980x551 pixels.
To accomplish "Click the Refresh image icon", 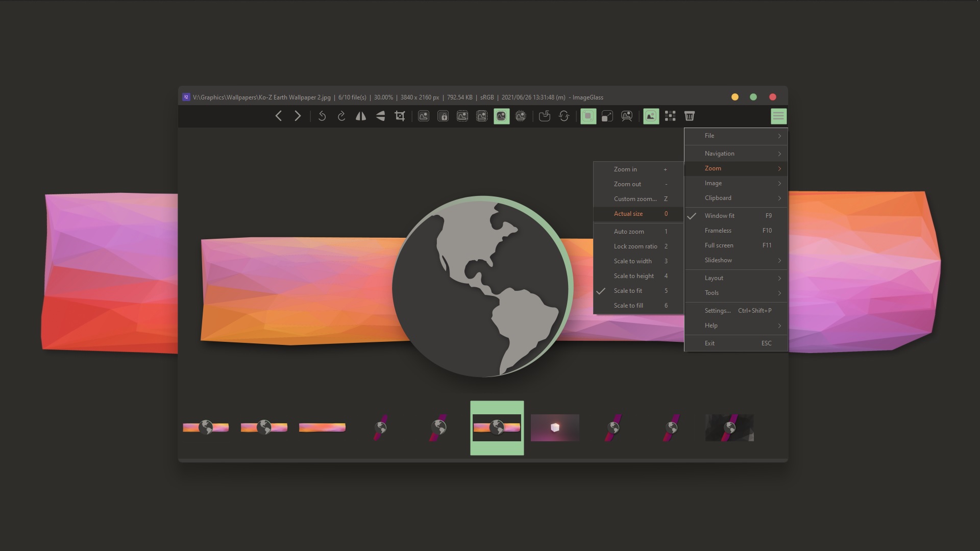I will [x=564, y=116].
